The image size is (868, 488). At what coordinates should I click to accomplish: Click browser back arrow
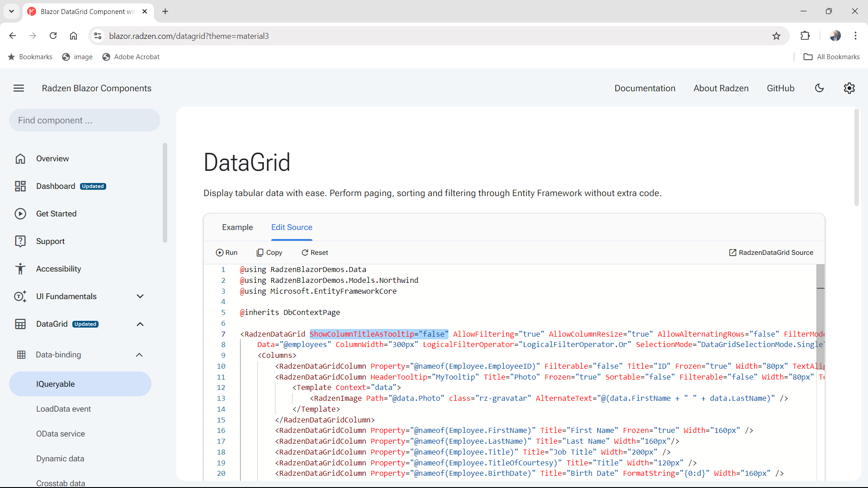tap(13, 36)
